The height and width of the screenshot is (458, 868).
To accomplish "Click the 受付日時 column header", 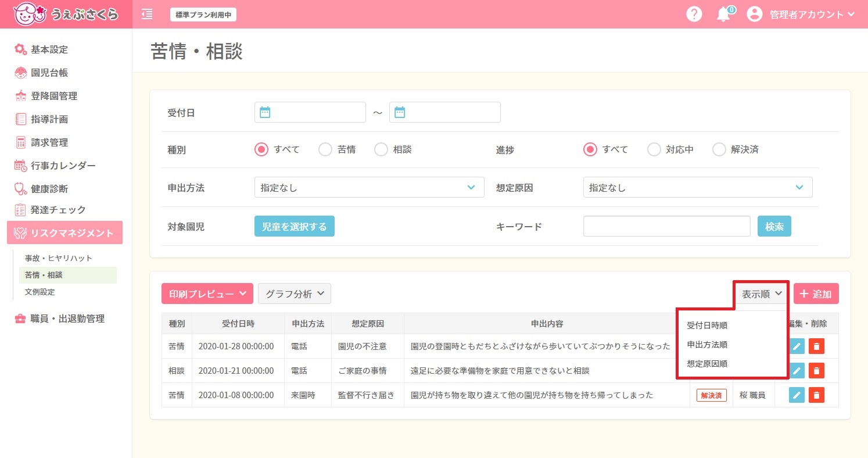I will [238, 324].
